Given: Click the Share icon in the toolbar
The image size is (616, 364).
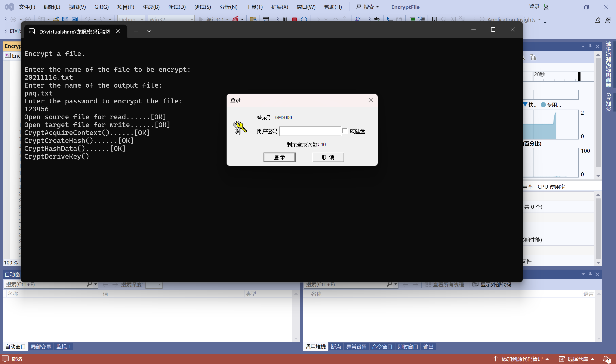Looking at the screenshot, I should (597, 20).
